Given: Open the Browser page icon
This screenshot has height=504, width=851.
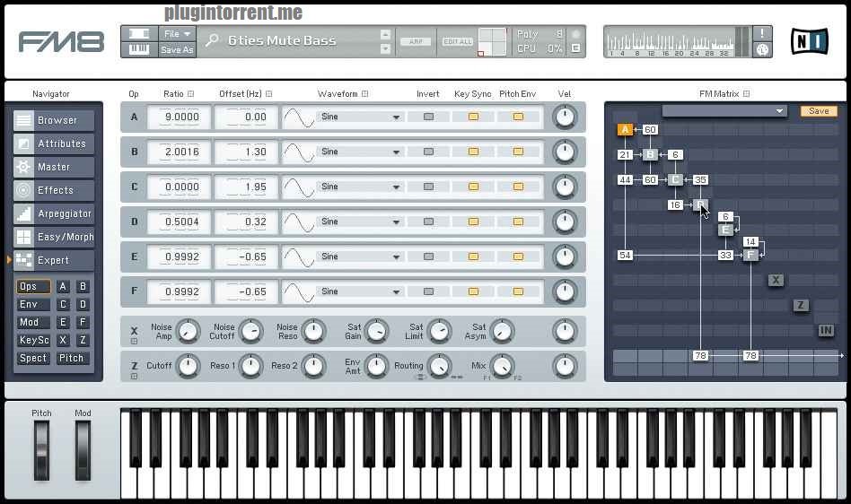Looking at the screenshot, I should (23, 120).
